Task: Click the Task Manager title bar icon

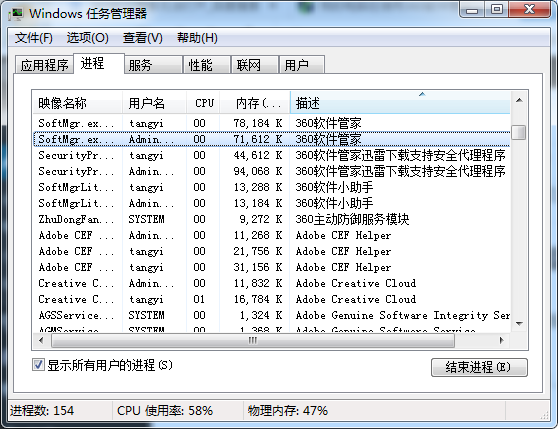Action: pyautogui.click(x=16, y=14)
